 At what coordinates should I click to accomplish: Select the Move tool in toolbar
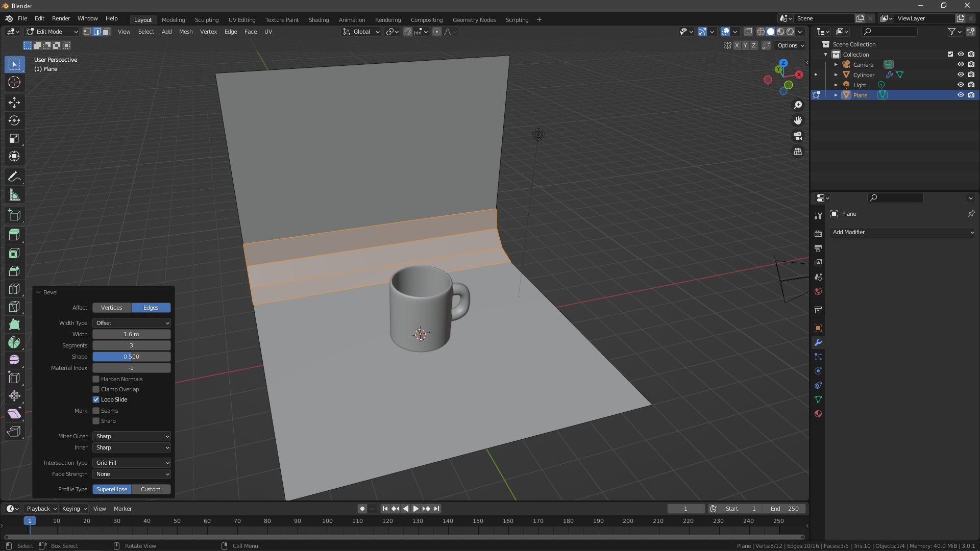14,103
